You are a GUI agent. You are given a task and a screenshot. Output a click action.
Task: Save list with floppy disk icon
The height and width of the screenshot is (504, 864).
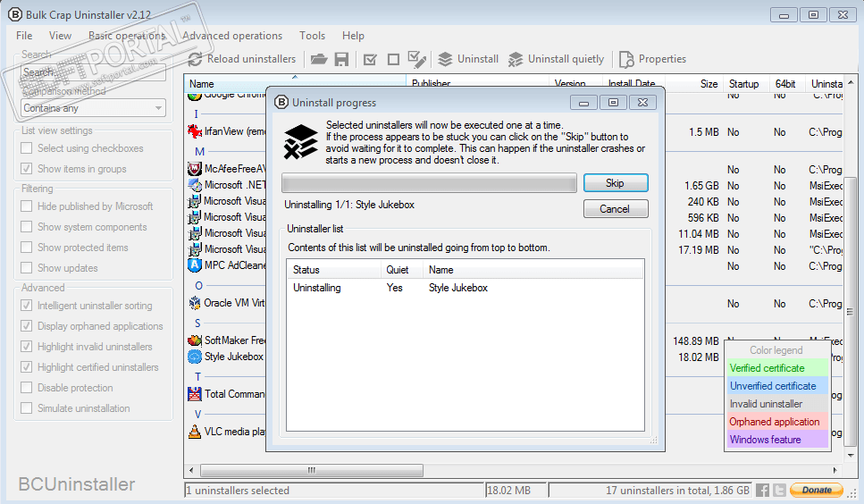point(341,59)
